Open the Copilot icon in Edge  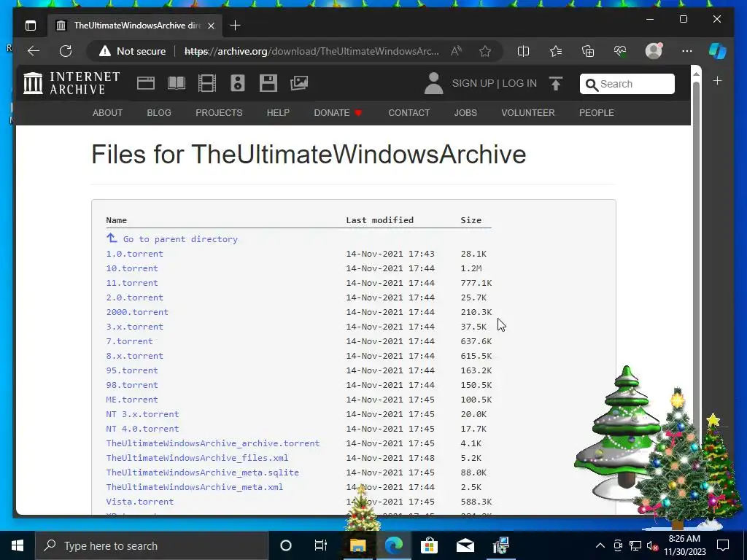coord(718,51)
